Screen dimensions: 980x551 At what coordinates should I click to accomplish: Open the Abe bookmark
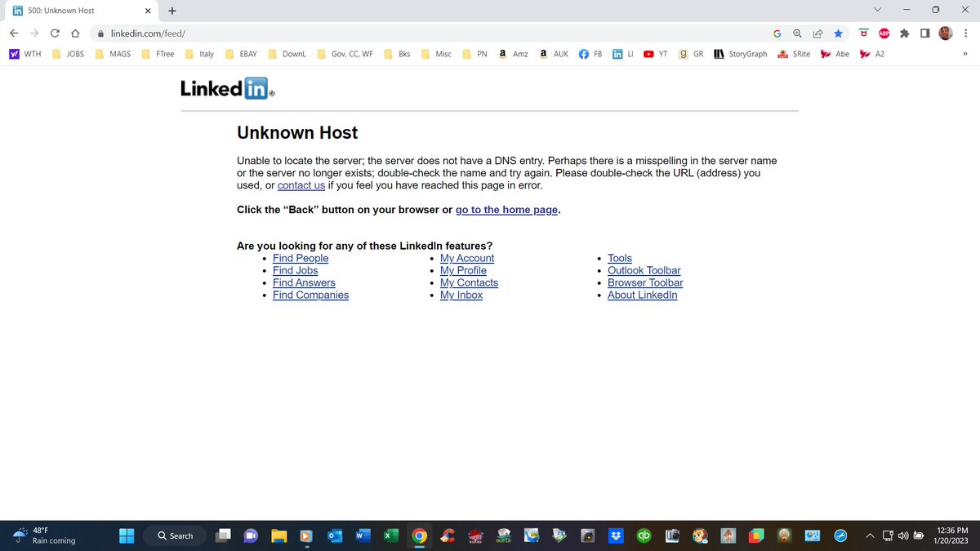click(x=835, y=54)
